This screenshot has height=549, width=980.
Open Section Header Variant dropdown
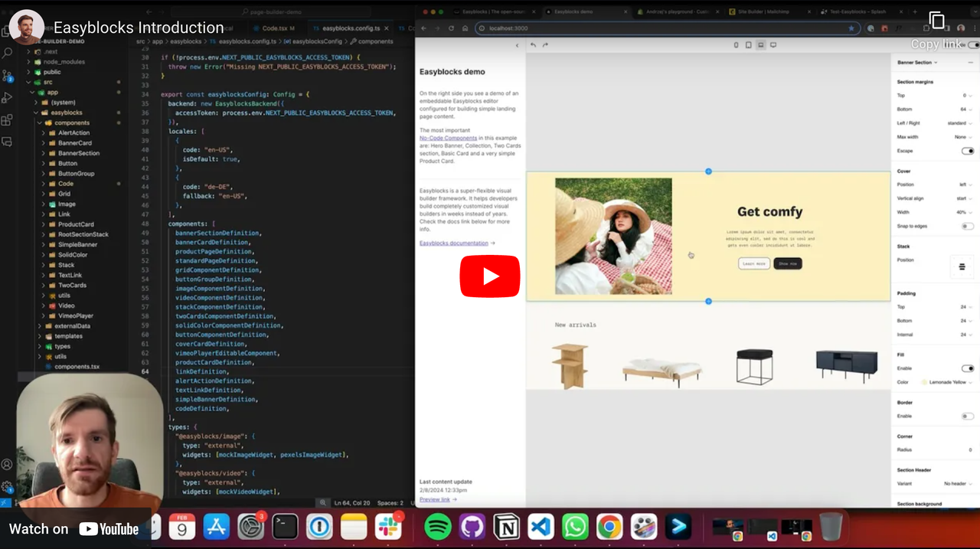(958, 483)
